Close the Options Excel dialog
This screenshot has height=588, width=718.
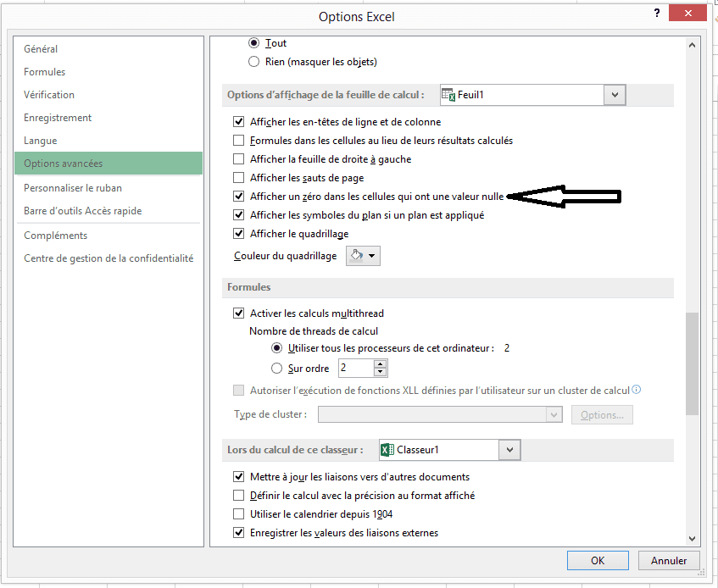(687, 13)
